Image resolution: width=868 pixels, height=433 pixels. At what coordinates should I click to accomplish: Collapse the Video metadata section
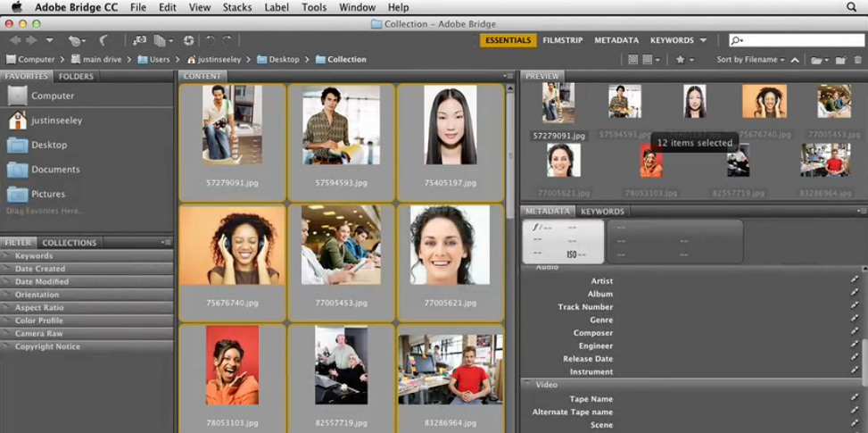click(529, 384)
